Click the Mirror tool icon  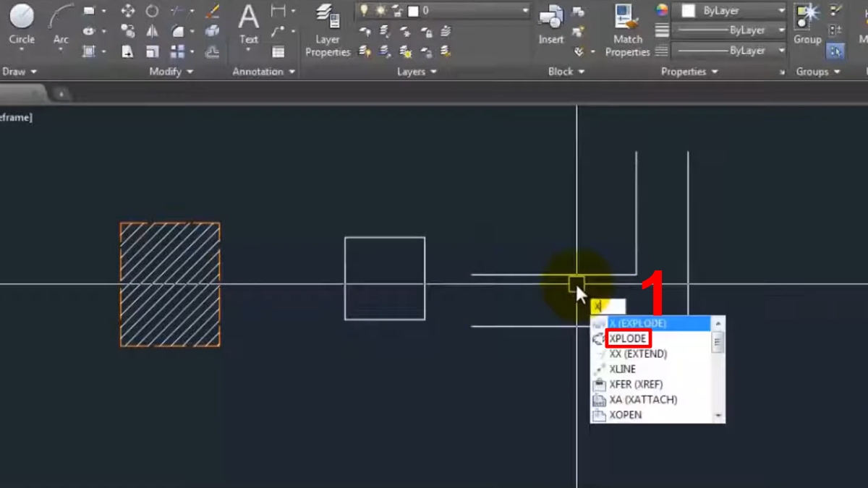(152, 31)
